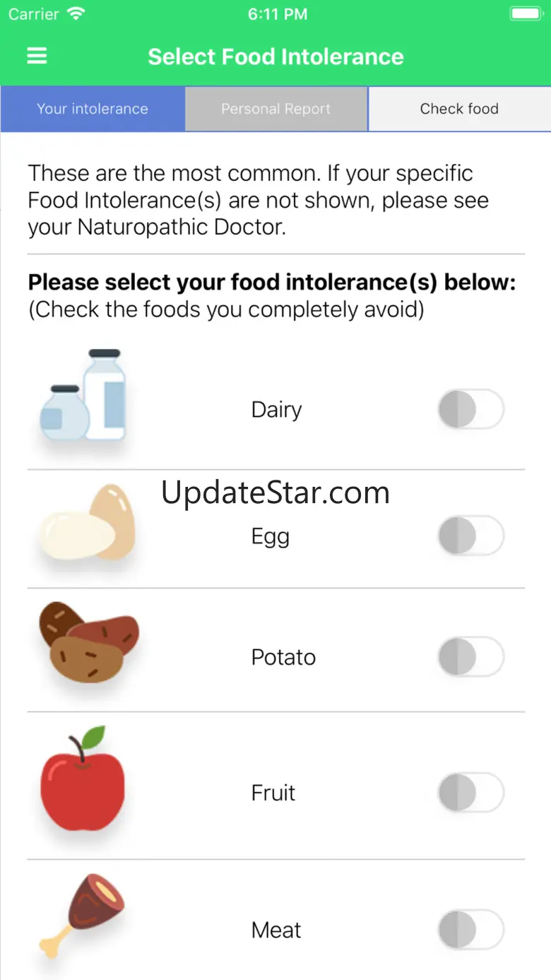This screenshot has width=551, height=980.
Task: Tap the Fruit label
Action: [273, 793]
